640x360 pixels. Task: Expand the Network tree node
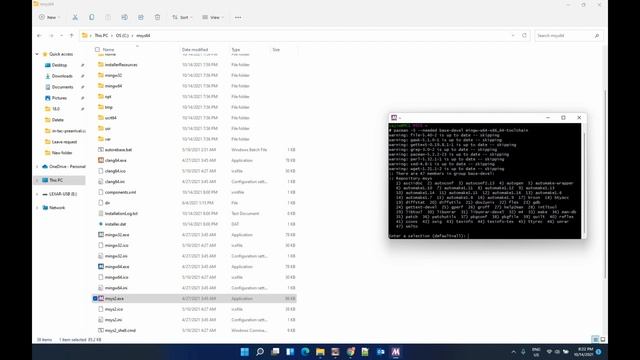click(x=37, y=208)
